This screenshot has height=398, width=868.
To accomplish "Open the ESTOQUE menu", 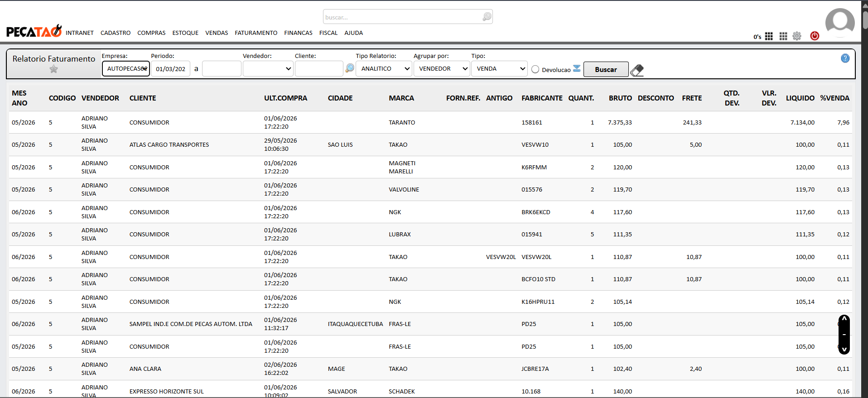I will 185,33.
